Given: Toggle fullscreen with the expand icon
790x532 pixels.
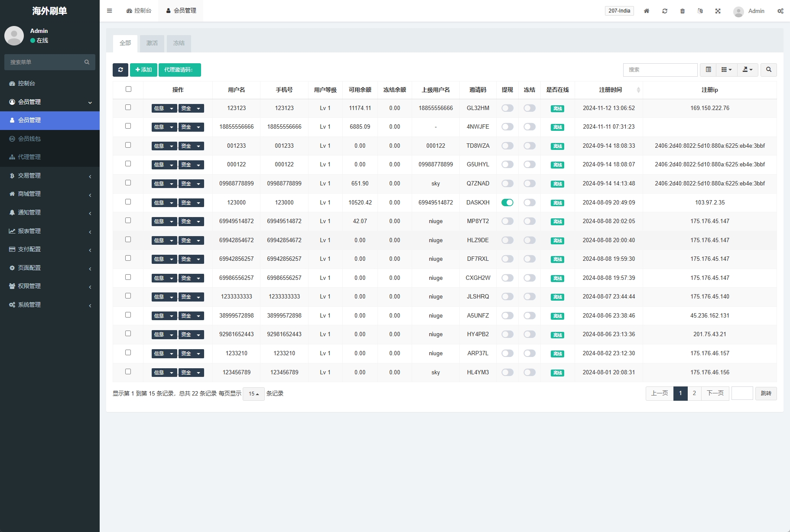Looking at the screenshot, I should (x=718, y=11).
